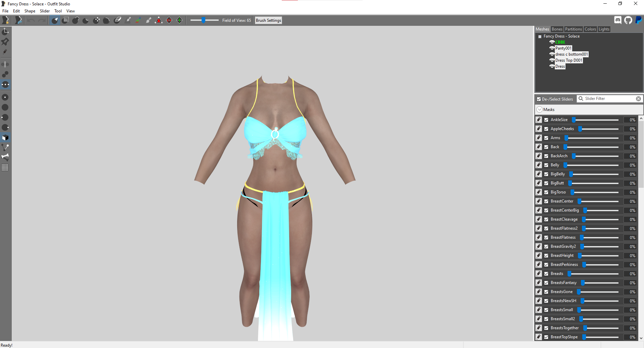
Task: Open the Masks dropdown chevron
Action: tap(540, 110)
